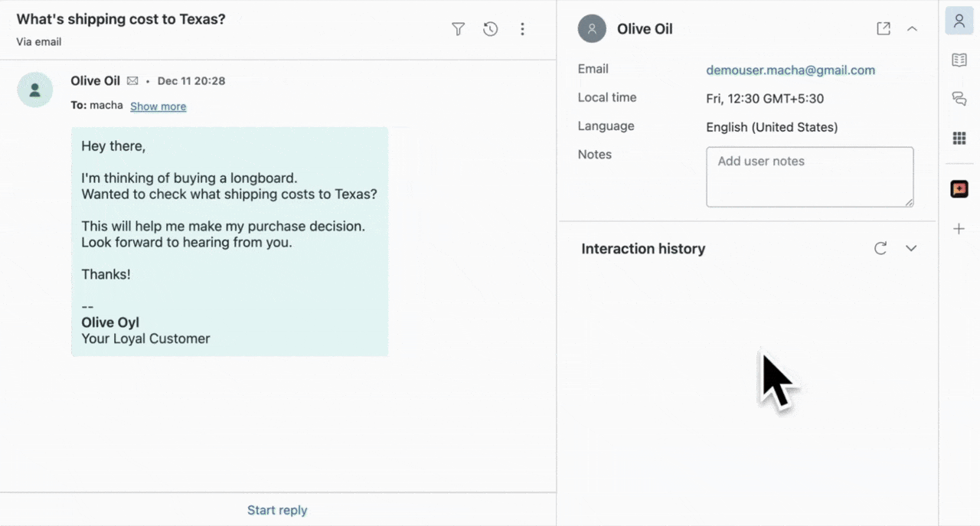
Task: Refresh the Interaction history section
Action: click(x=880, y=248)
